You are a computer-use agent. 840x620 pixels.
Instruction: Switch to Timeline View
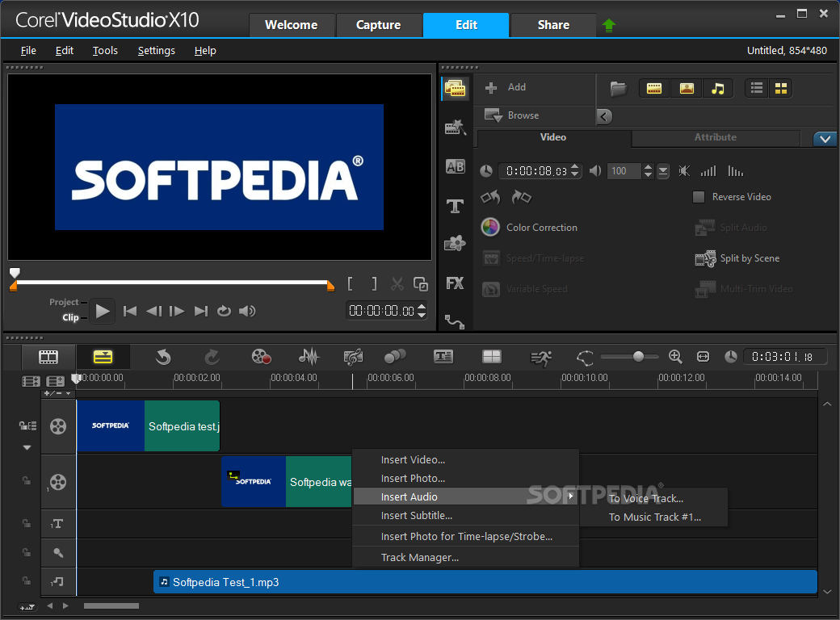tap(103, 357)
